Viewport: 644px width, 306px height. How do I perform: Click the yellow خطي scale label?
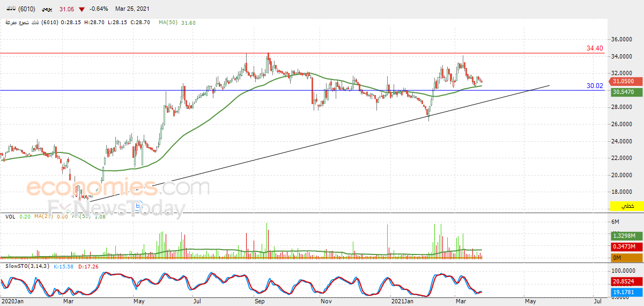[626, 206]
